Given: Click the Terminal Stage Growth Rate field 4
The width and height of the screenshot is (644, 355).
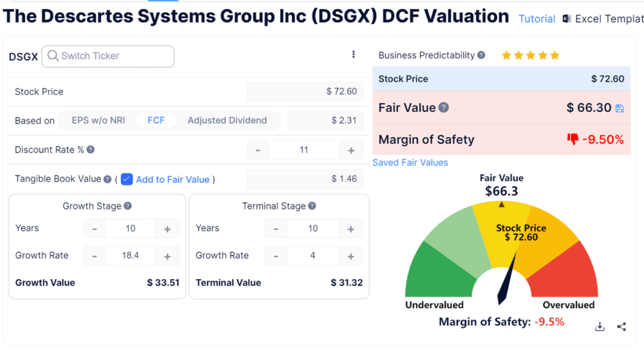Looking at the screenshot, I should [312, 256].
